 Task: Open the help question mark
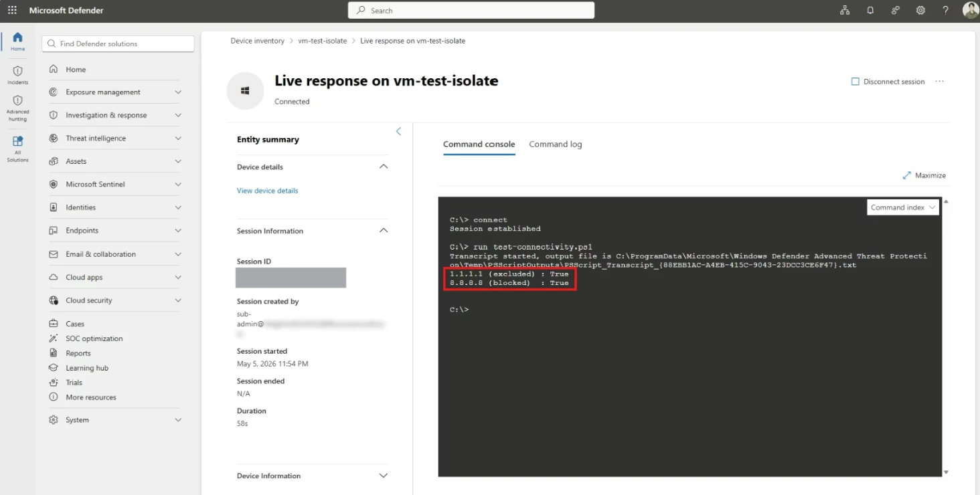[x=945, y=10]
